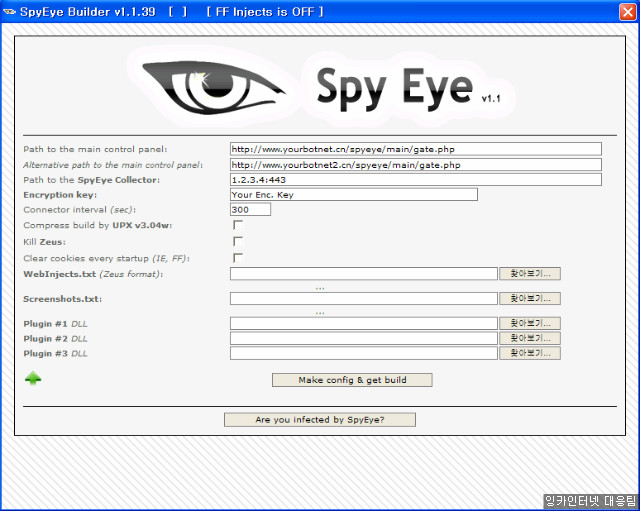Click the Plugin #2 DLL path field

(364, 338)
